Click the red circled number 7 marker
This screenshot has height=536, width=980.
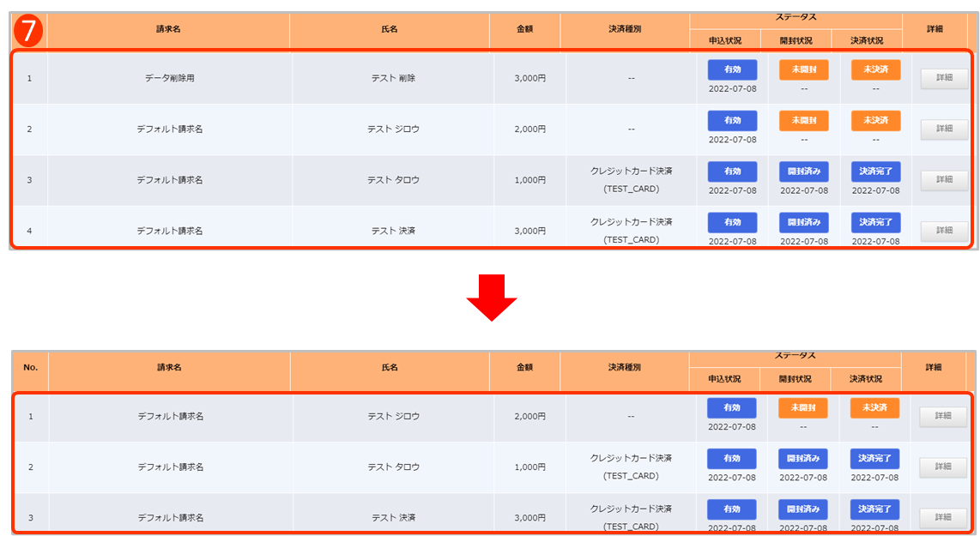pos(27,32)
